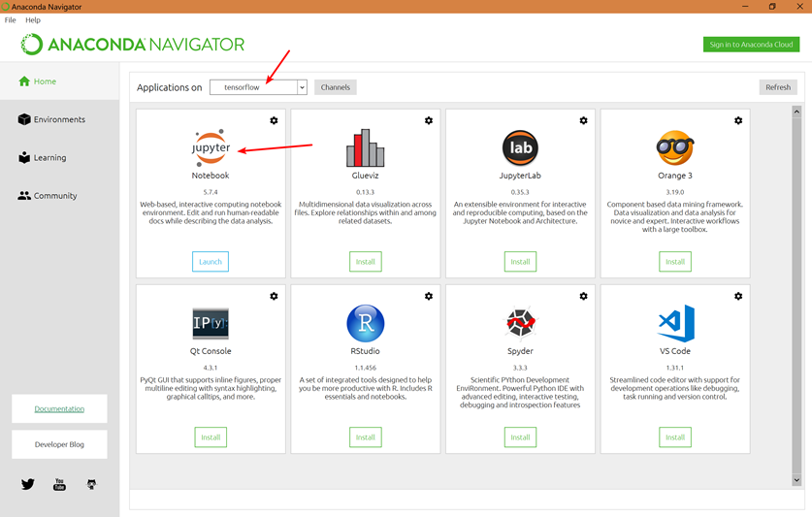Open the JupyterLab gear options
This screenshot has width=812, height=517.
tap(584, 120)
